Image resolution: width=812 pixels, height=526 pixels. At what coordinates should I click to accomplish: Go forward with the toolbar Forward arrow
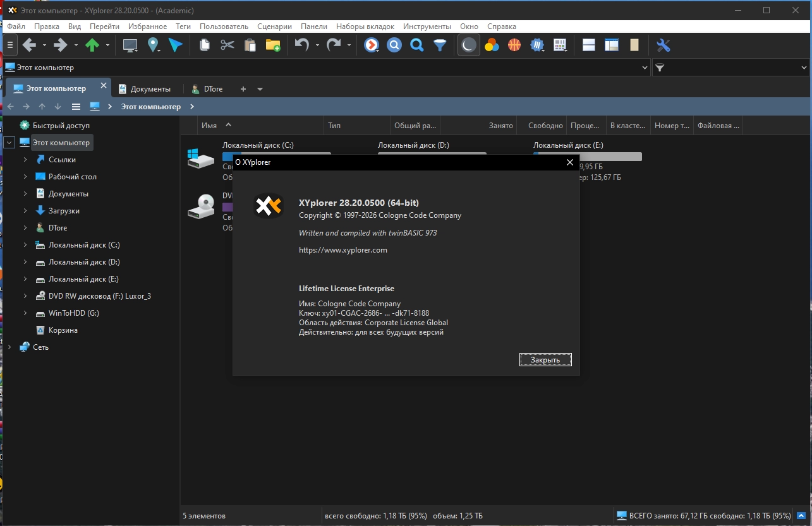[x=61, y=45]
